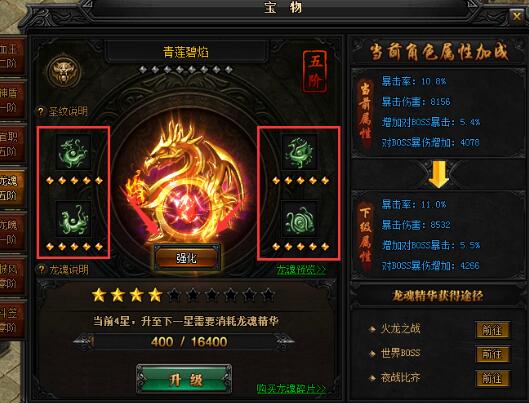This screenshot has width=529, height=403.
Task: Switch to the 龙魂 五阶 side tab
Action: click(12, 188)
